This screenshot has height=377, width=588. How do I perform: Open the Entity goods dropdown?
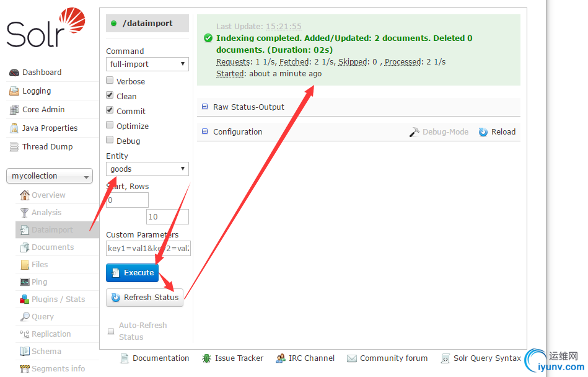pos(147,169)
